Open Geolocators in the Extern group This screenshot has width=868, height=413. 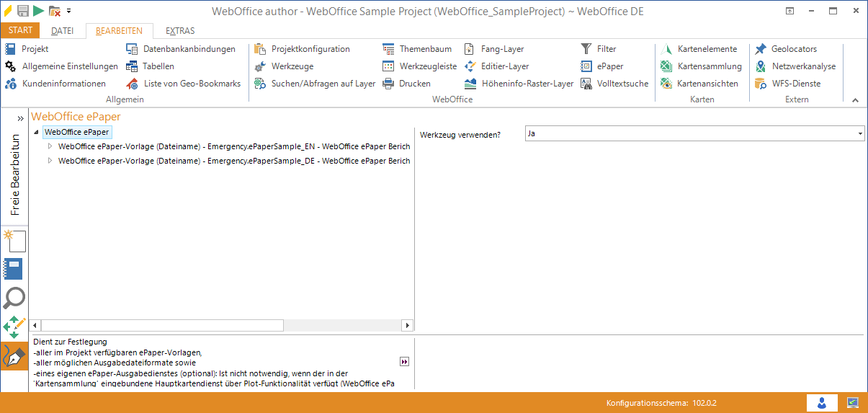786,49
